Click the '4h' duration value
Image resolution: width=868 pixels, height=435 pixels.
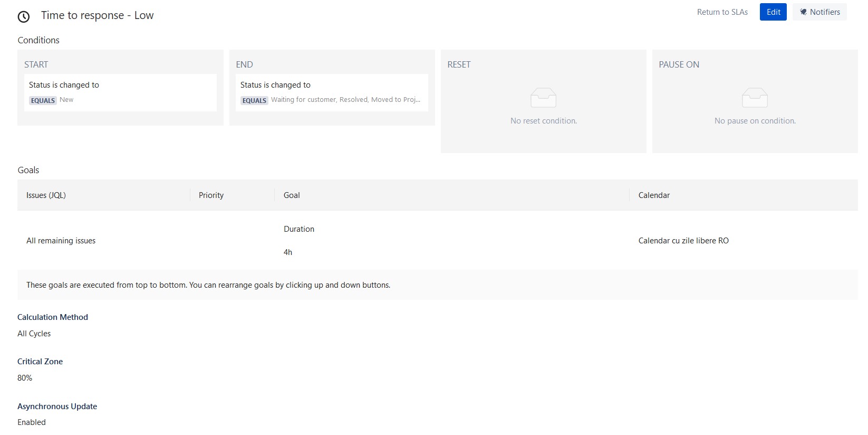[288, 252]
